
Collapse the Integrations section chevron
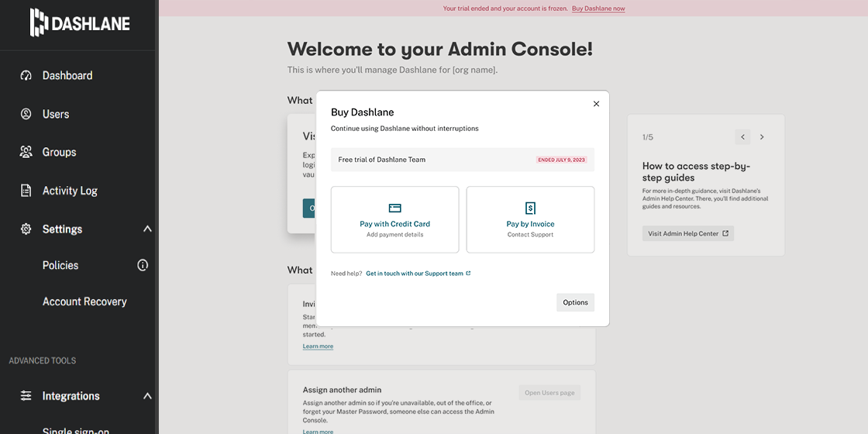click(x=147, y=396)
